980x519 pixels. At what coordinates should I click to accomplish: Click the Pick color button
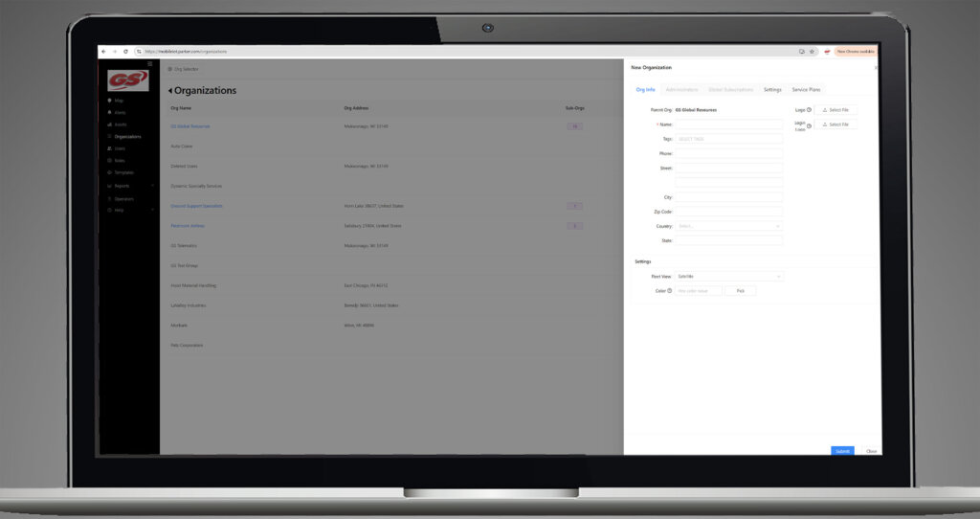[740, 290]
